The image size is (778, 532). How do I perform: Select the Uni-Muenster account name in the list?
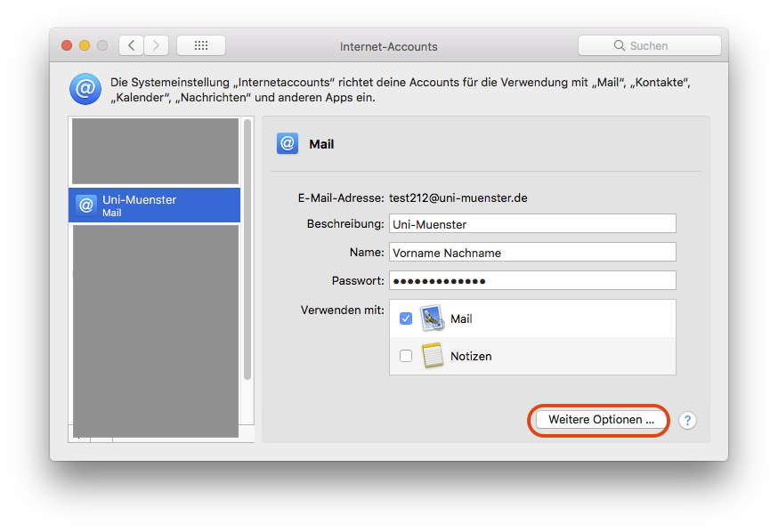(139, 200)
